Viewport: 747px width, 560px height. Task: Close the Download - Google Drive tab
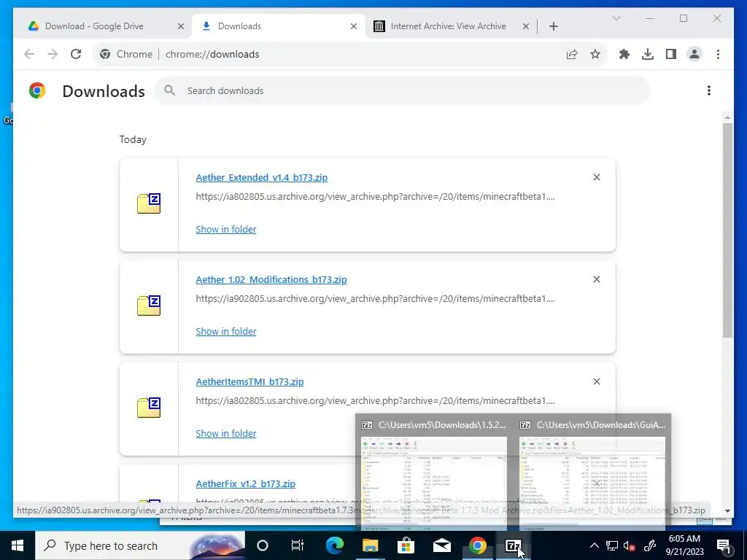[181, 26]
